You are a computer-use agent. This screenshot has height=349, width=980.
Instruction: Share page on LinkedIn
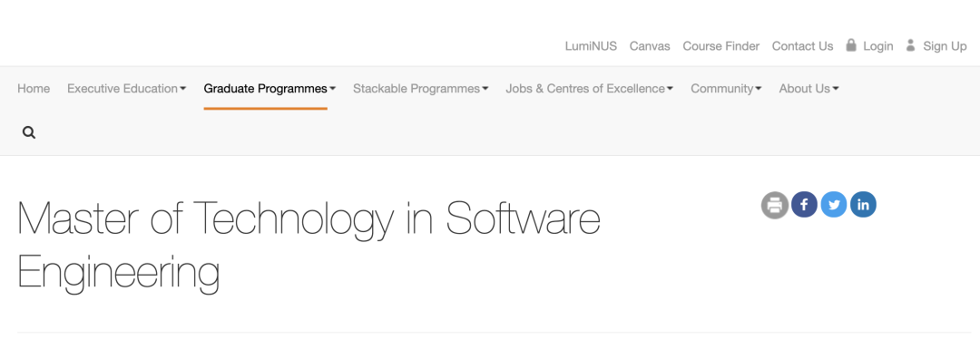click(x=863, y=204)
